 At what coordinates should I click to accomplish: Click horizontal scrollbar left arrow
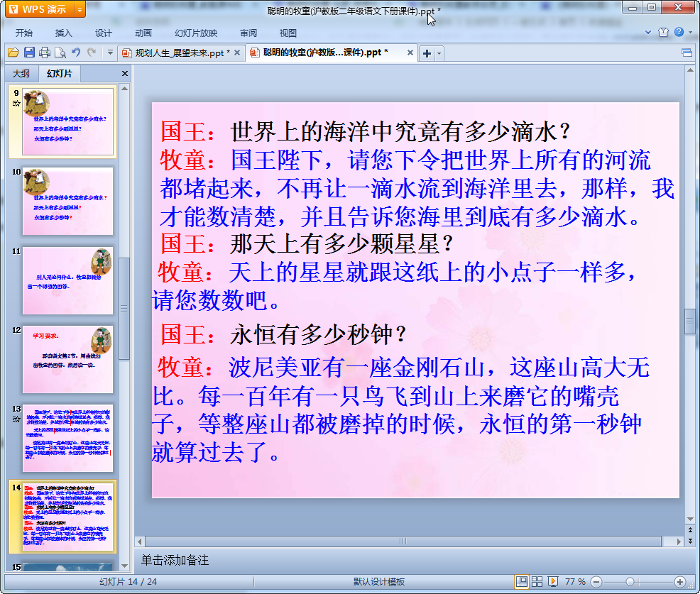(140, 541)
